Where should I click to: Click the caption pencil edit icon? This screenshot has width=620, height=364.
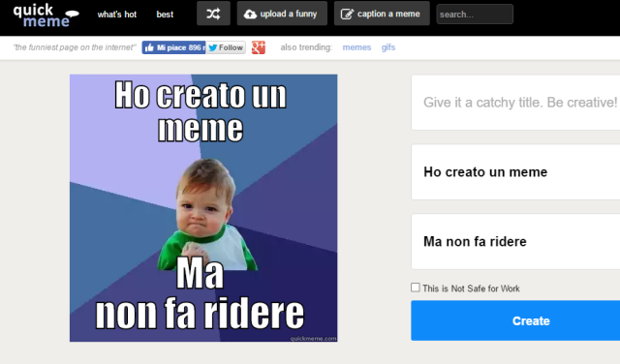pyautogui.click(x=347, y=15)
